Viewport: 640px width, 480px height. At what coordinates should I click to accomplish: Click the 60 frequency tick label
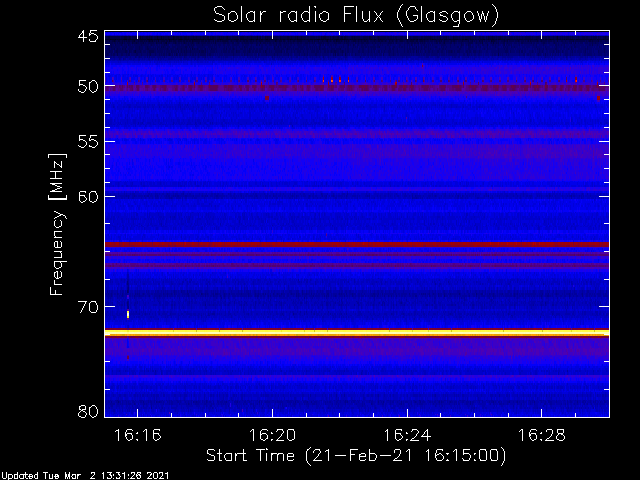coord(88,197)
